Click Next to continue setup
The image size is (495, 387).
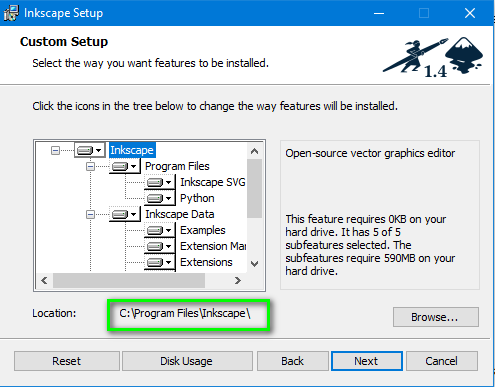click(x=367, y=361)
